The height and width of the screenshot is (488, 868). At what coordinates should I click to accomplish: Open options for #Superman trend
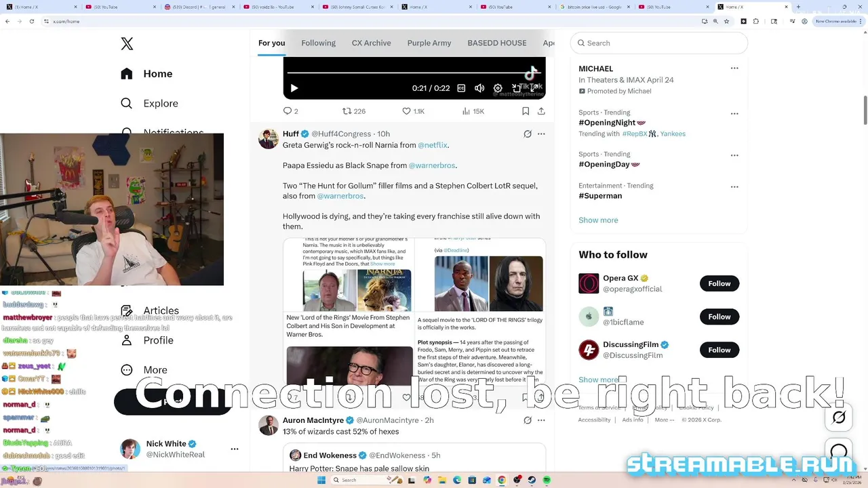pos(734,187)
